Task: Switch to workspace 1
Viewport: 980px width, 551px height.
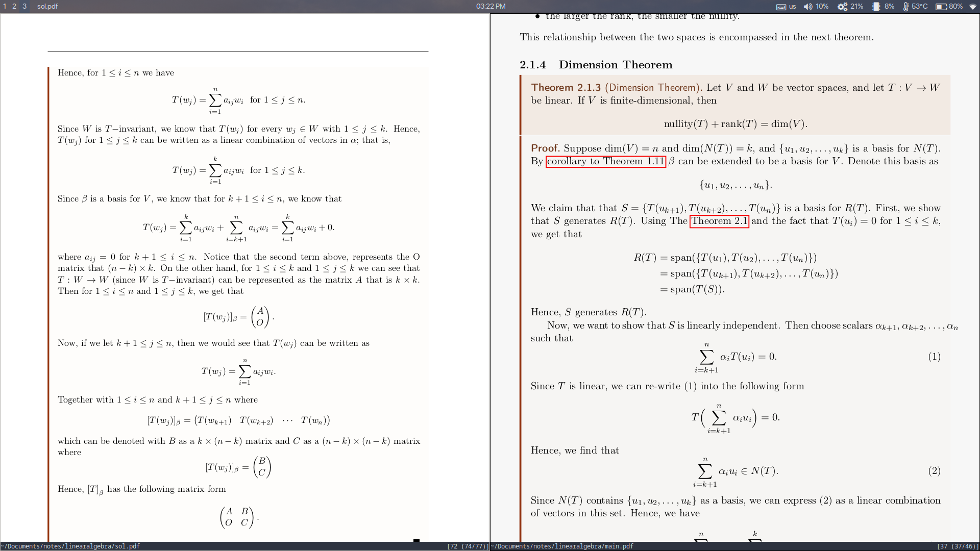Action: 5,6
